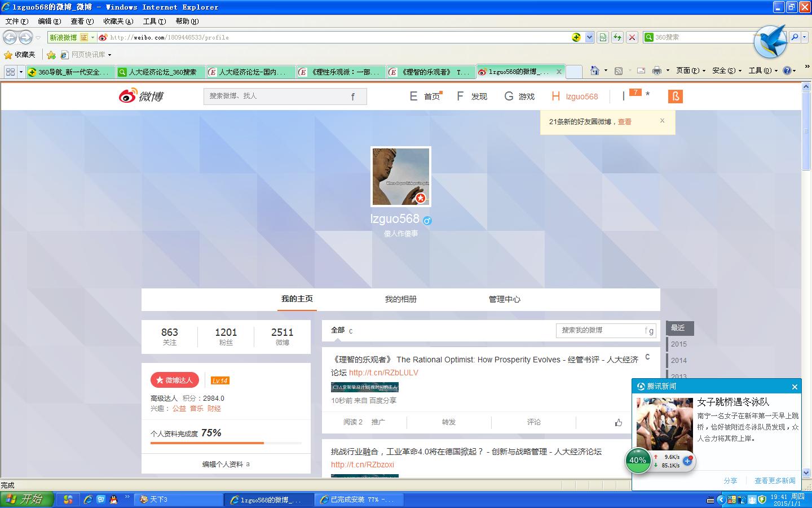Click 查看更多新闻 in Tencent News popup
812x508 pixels.
[775, 481]
